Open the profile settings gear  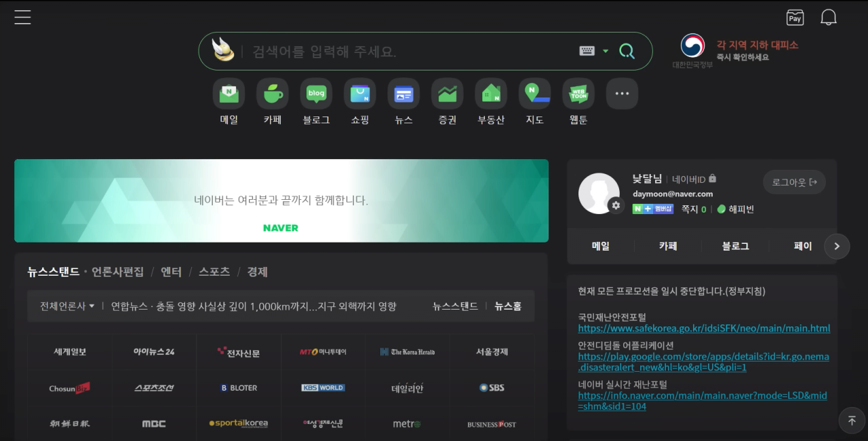coord(615,205)
